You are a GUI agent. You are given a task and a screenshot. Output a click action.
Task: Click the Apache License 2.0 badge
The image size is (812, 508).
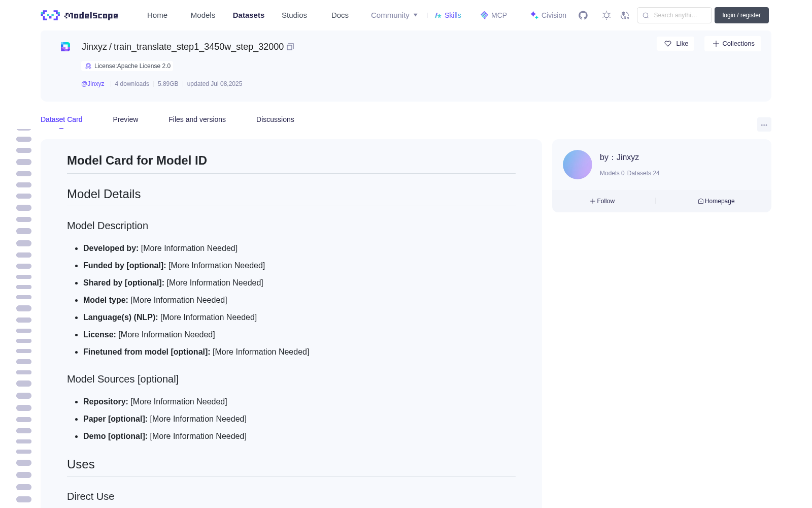(x=127, y=66)
